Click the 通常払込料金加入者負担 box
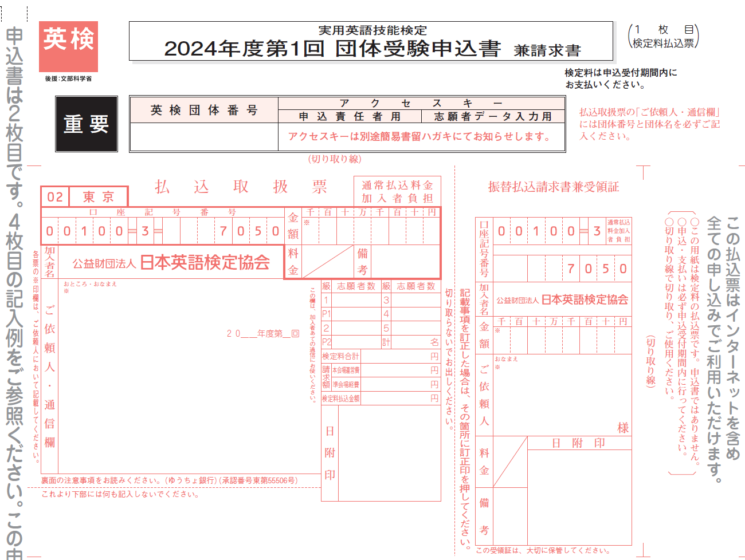This screenshot has width=745, height=560. [x=397, y=191]
